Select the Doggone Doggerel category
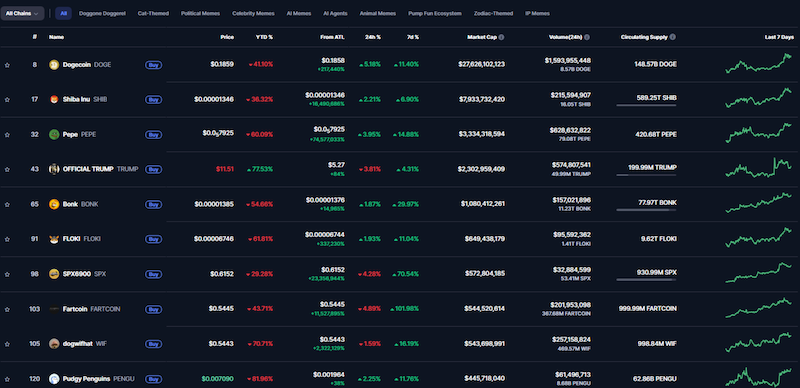This screenshot has height=388, width=800. [102, 14]
